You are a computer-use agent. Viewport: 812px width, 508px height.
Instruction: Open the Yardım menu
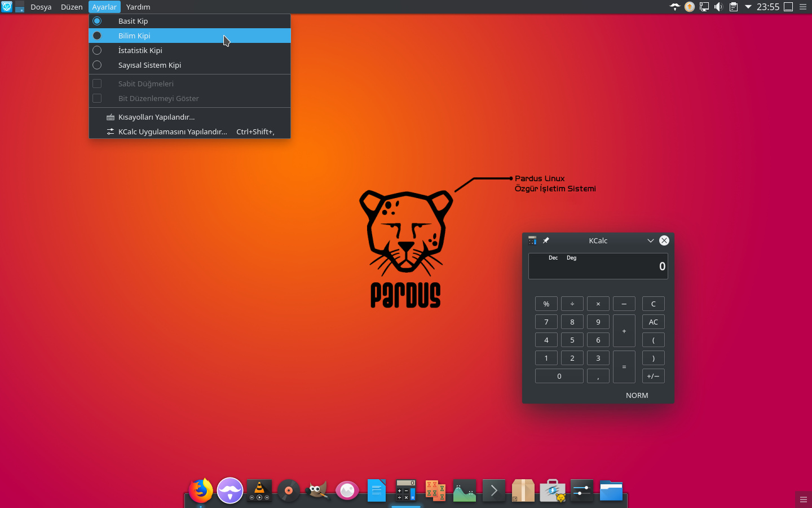tap(138, 7)
